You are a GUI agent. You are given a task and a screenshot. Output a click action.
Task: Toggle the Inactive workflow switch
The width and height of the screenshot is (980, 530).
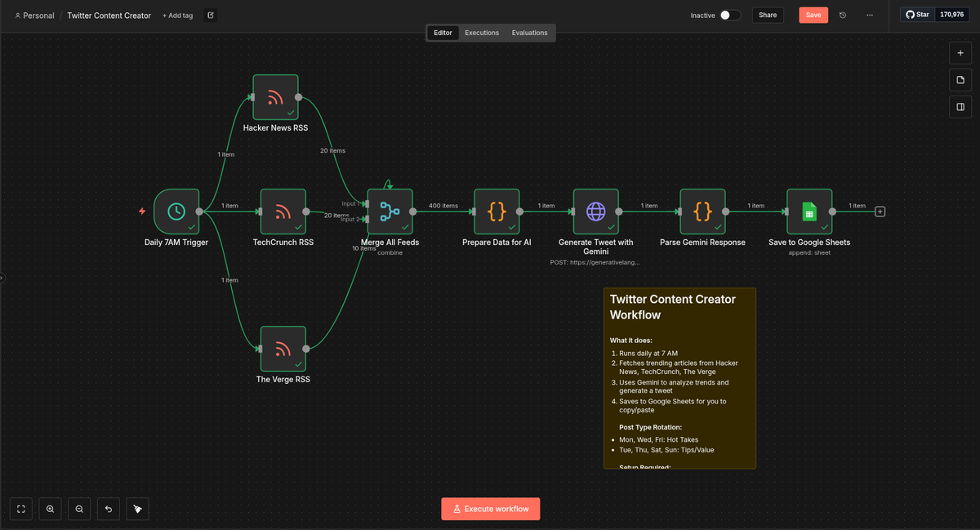pyautogui.click(x=730, y=15)
